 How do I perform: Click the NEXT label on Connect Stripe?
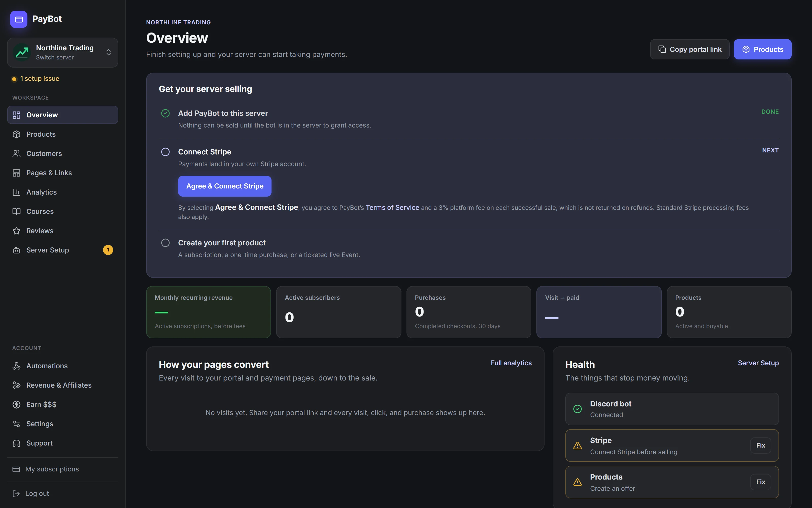click(770, 151)
